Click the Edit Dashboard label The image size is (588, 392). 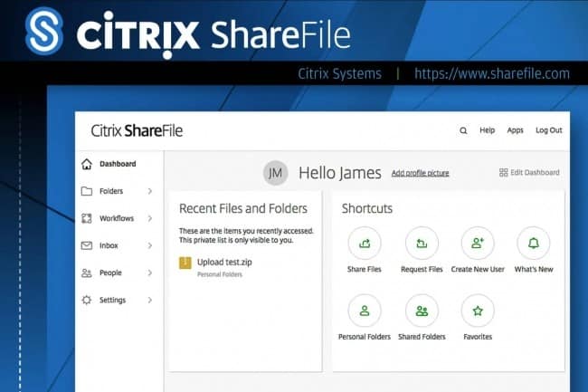pyautogui.click(x=535, y=173)
